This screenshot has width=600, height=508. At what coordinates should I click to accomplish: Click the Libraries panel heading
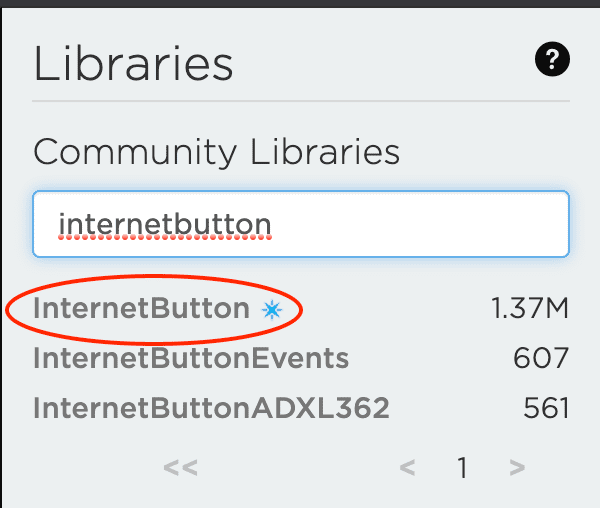point(133,64)
